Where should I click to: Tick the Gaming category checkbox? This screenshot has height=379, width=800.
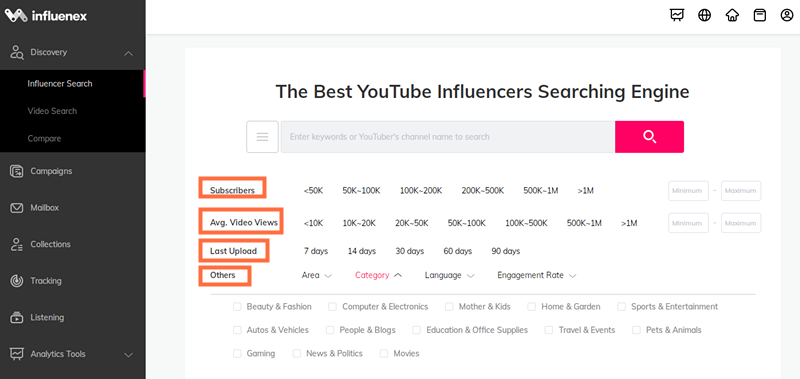[x=237, y=353]
